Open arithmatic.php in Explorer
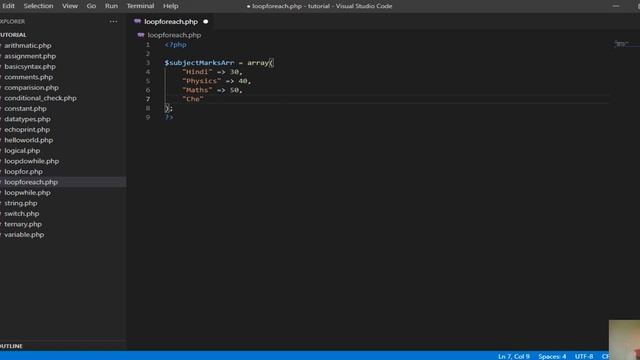The width and height of the screenshot is (640, 360). pyautogui.click(x=28, y=46)
